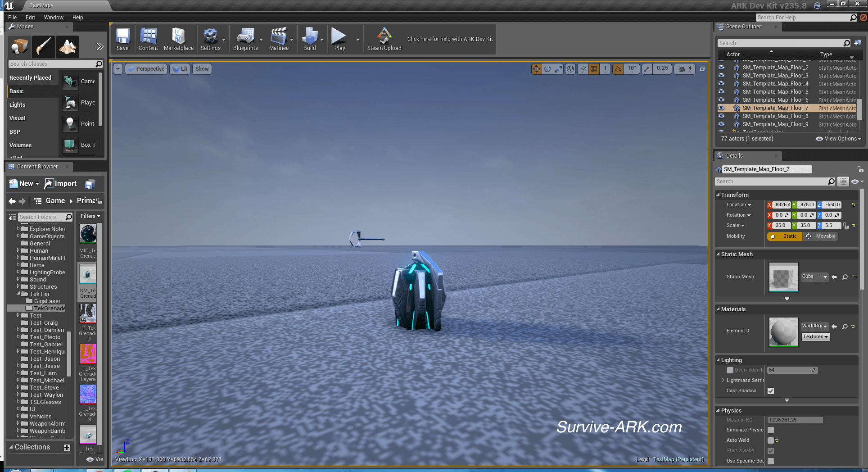Select Paint mode in the Modes panel
868x472 pixels.
pos(44,47)
